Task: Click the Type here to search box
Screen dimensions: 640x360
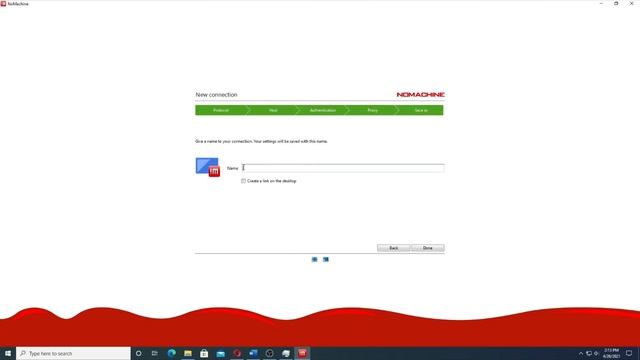Action: pos(73,353)
